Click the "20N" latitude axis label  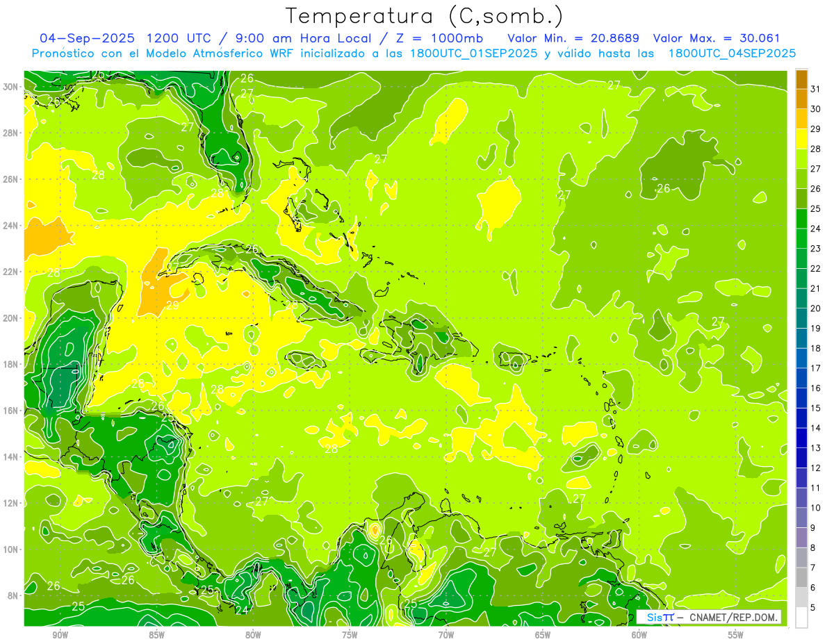10,318
